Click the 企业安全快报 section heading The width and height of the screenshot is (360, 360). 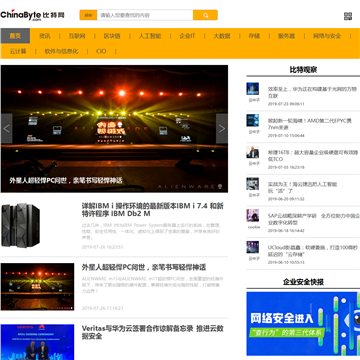click(303, 282)
